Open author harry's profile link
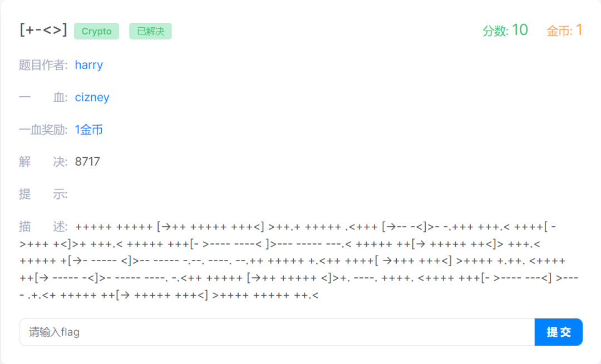Viewport: 601px width, 364px height. (89, 65)
